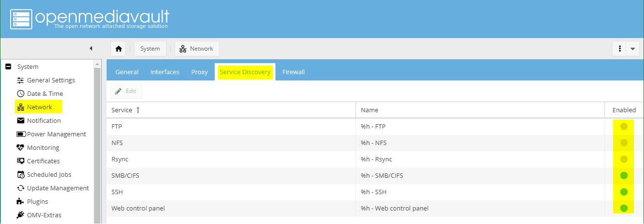This screenshot has width=644, height=224.
Task: Switch to the Firewall tab
Action: coord(293,72)
